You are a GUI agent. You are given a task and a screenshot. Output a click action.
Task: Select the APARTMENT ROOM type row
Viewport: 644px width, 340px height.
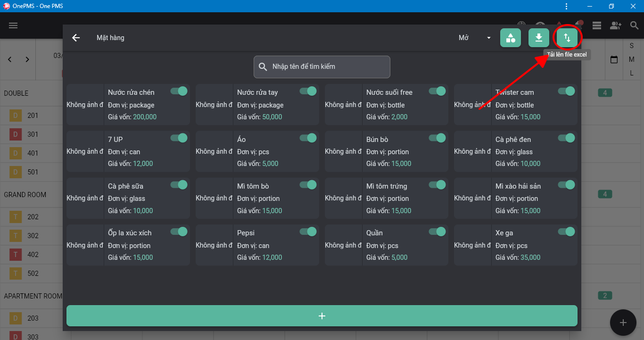click(x=33, y=296)
